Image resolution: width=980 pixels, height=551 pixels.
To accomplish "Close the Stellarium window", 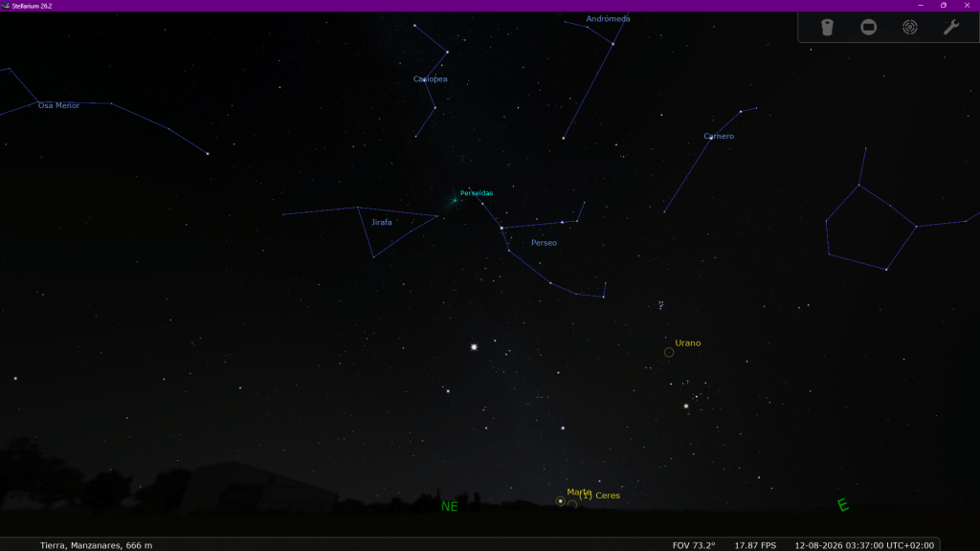I will pyautogui.click(x=967, y=6).
